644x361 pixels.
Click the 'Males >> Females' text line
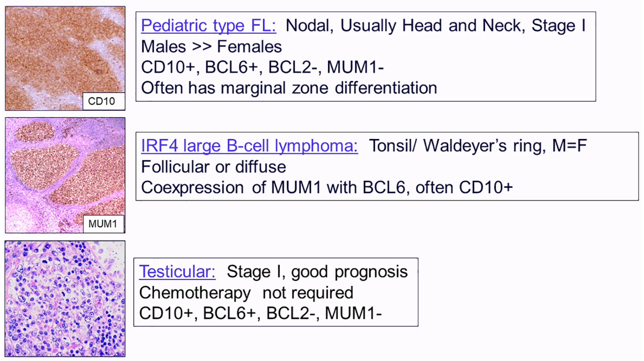point(211,47)
